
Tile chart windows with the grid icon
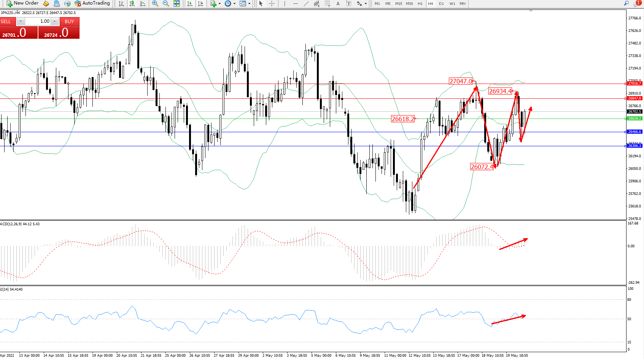(x=177, y=3)
